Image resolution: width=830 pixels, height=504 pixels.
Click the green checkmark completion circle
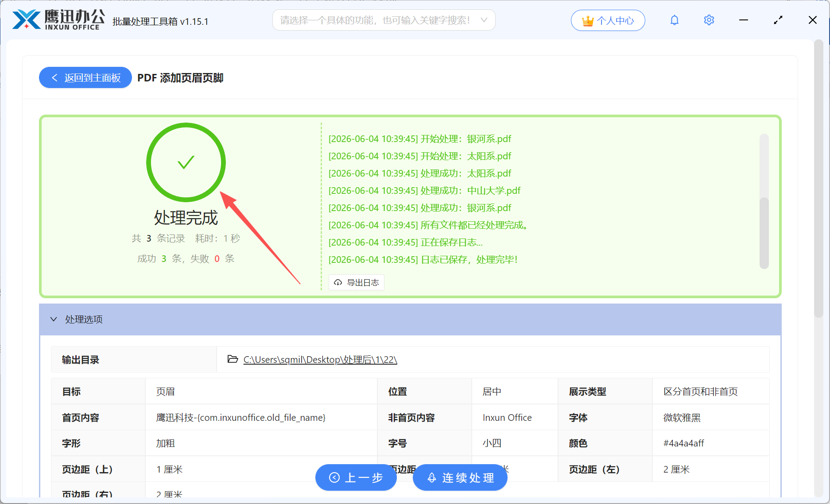tap(186, 162)
